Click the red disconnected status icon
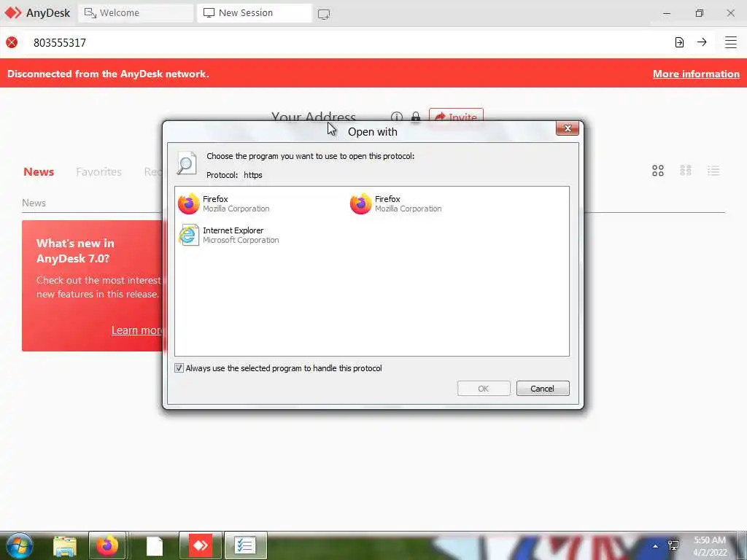This screenshot has height=560, width=747. point(12,42)
